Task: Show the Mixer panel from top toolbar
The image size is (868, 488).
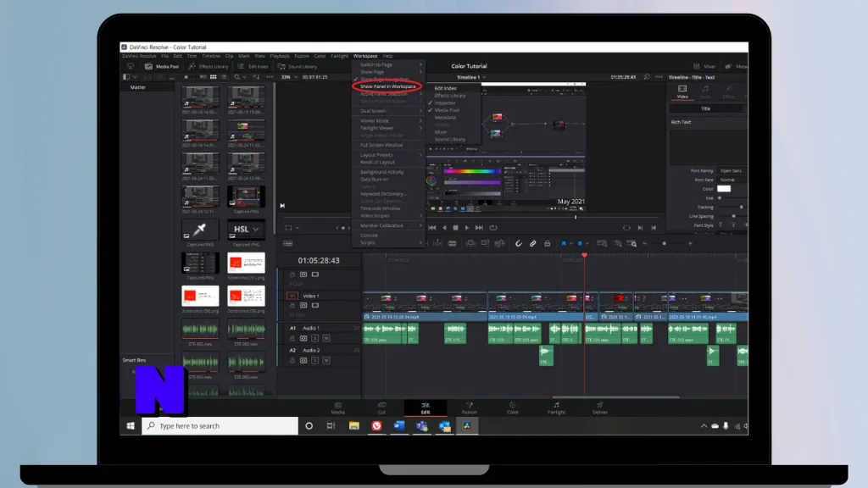Action: (704, 66)
